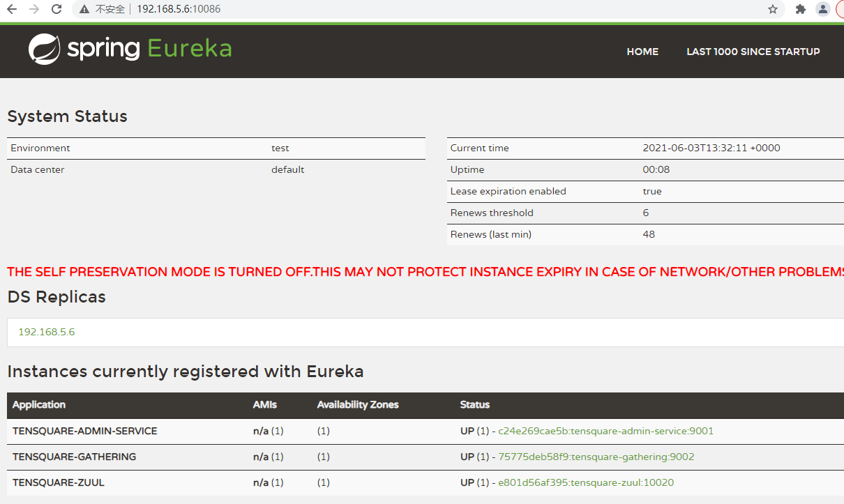Select the current time value 2021-06-03T13:32:11 +0000

click(x=711, y=148)
